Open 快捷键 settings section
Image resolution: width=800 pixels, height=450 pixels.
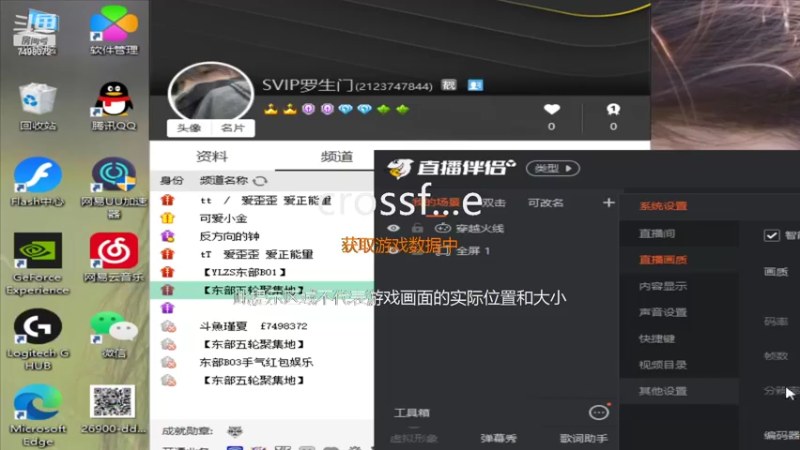pos(657,339)
